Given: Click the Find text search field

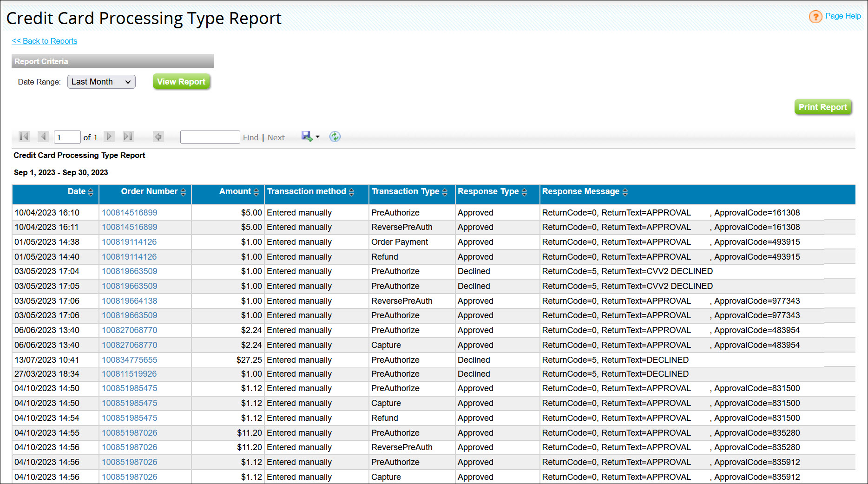Looking at the screenshot, I should click(210, 137).
